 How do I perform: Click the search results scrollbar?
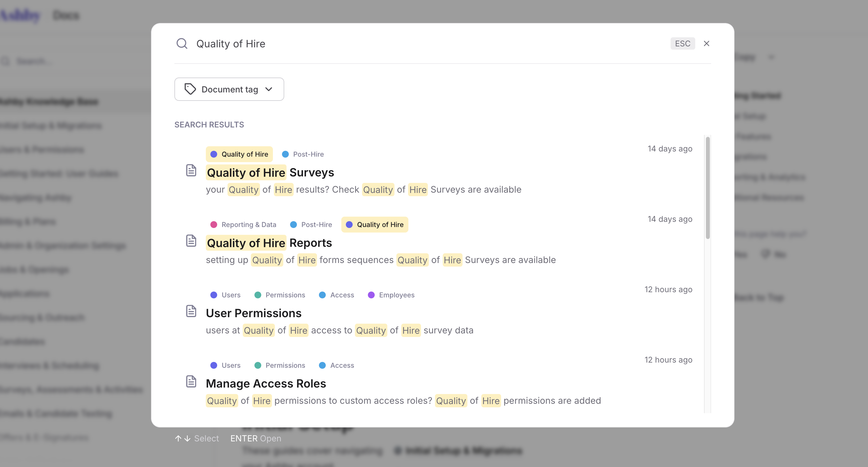(708, 188)
